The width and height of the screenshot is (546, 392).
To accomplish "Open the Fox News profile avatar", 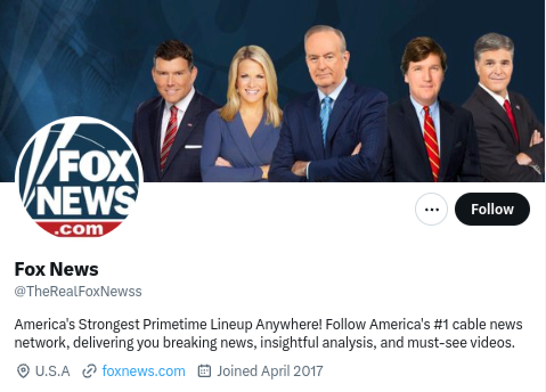I will point(79,178).
